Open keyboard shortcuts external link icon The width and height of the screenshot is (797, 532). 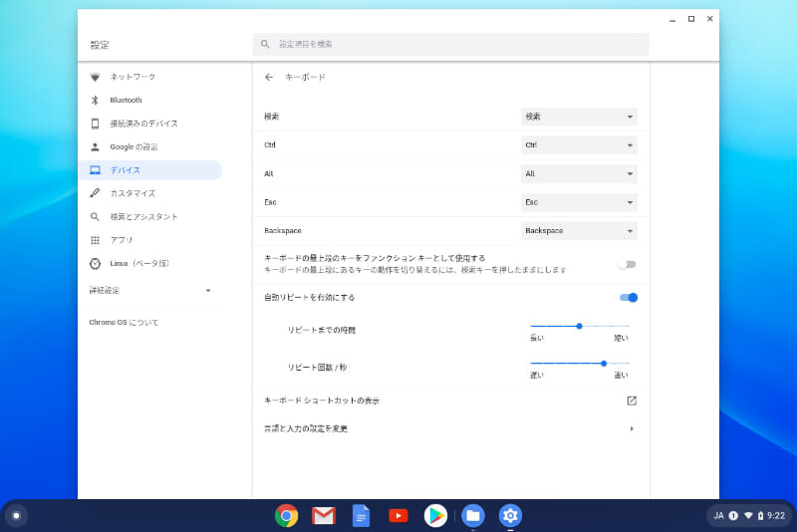[632, 400]
